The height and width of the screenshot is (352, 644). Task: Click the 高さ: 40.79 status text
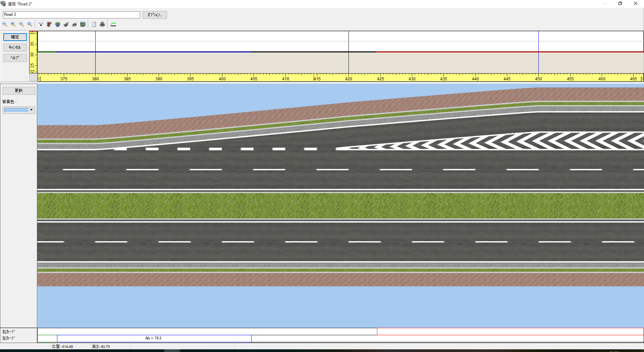pyautogui.click(x=101, y=347)
